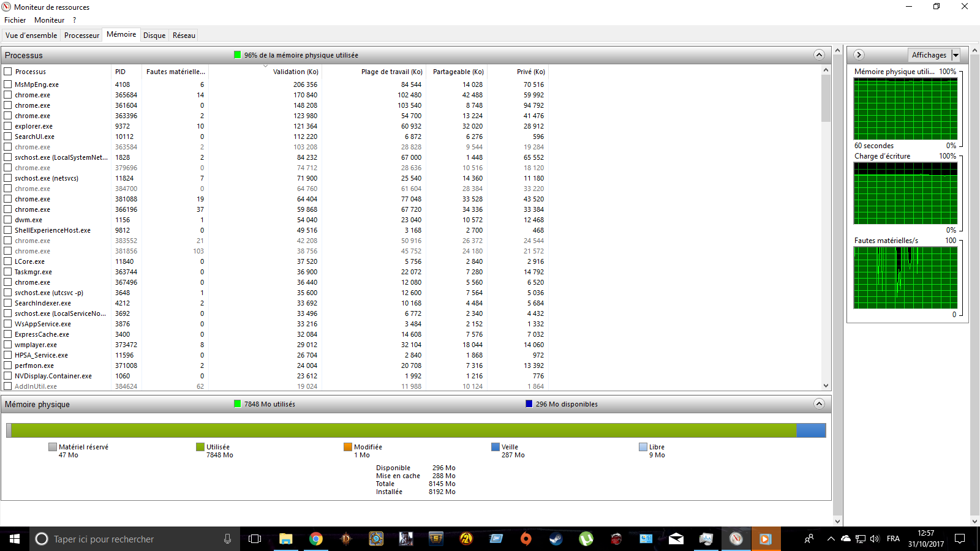
Task: Check the MsMpEng.exe process checkbox
Action: (8, 84)
